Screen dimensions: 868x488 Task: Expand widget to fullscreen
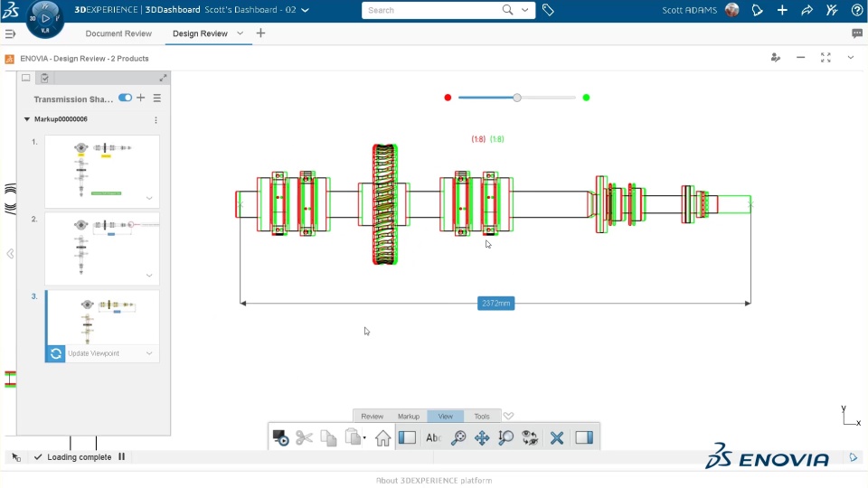tap(826, 58)
